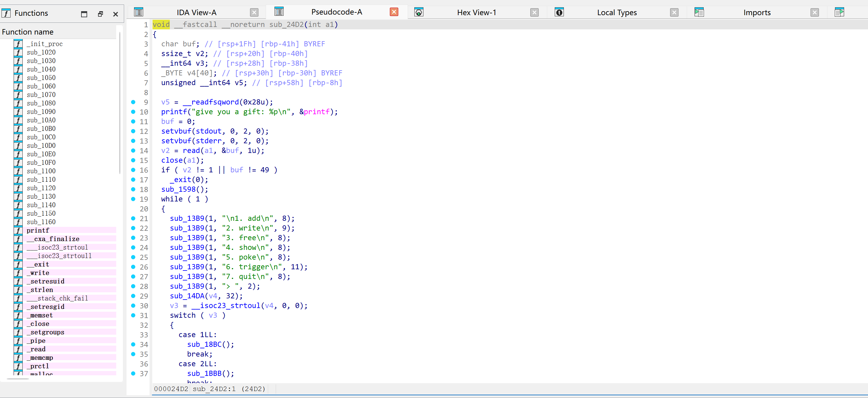
Task: Click the Hex View-1 tab icon
Action: point(419,12)
